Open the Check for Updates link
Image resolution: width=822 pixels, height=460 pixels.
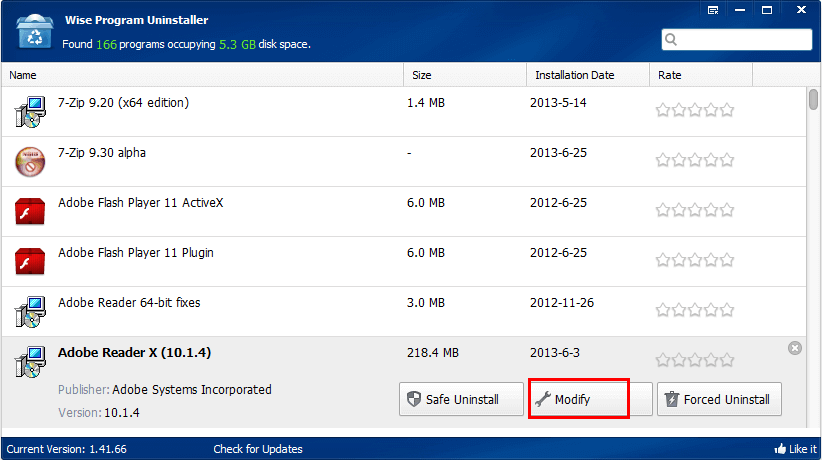[258, 449]
